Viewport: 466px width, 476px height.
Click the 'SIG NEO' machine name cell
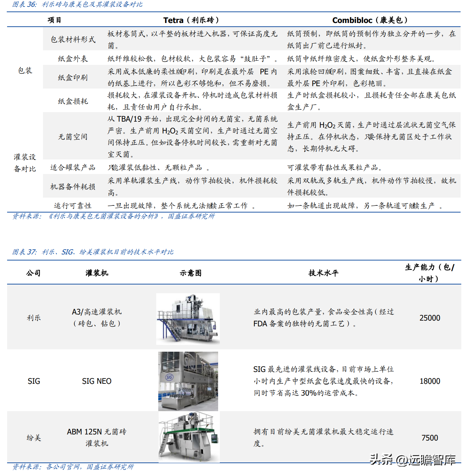[x=97, y=381]
